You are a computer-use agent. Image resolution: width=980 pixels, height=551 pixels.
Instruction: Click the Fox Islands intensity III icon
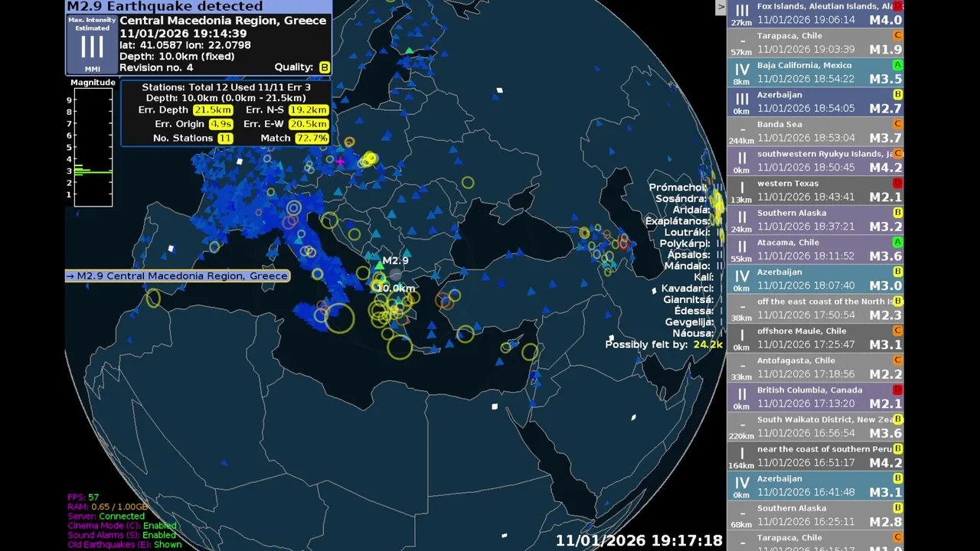(742, 11)
